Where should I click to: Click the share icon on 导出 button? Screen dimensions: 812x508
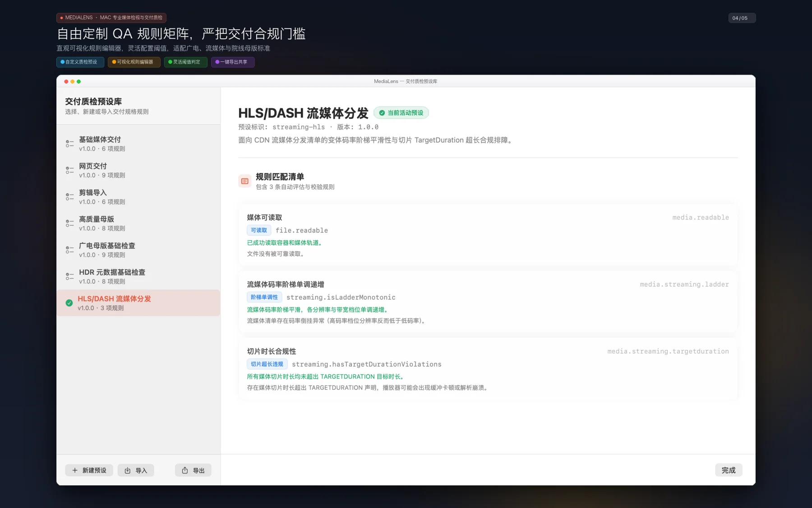(185, 471)
